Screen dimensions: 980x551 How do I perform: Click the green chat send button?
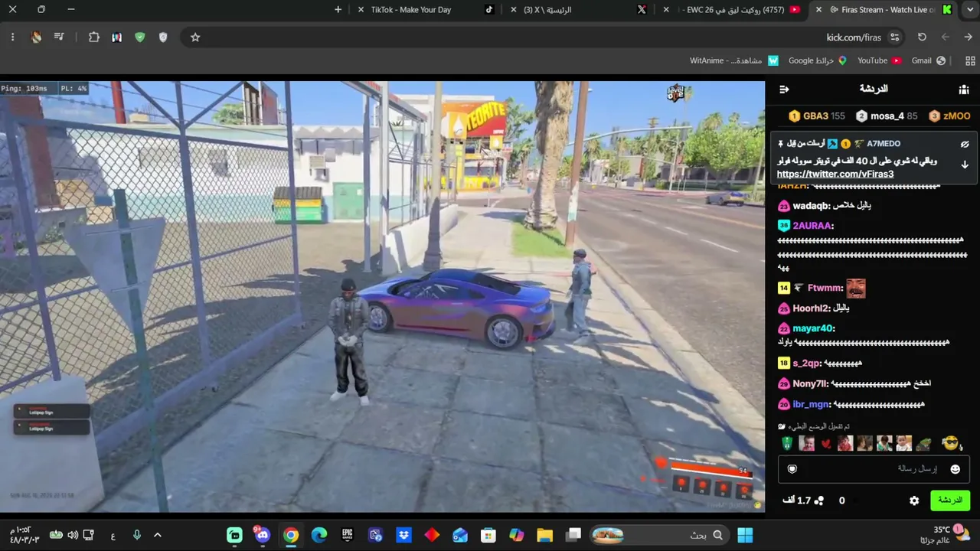pyautogui.click(x=950, y=500)
